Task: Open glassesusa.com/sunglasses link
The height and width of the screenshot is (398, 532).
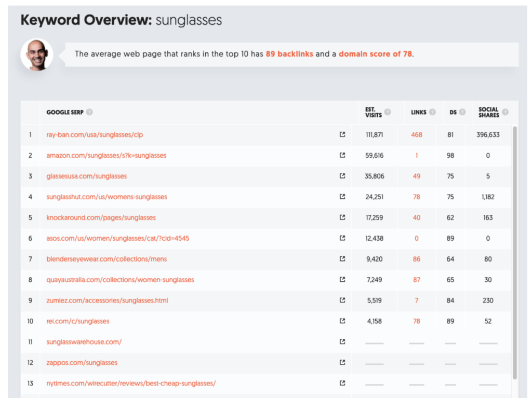Action: point(87,176)
